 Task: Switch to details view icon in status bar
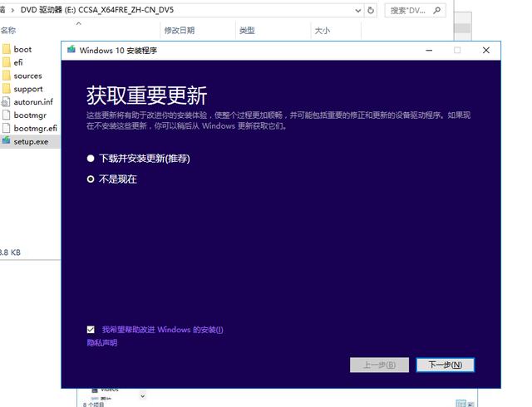pyautogui.click(x=461, y=404)
